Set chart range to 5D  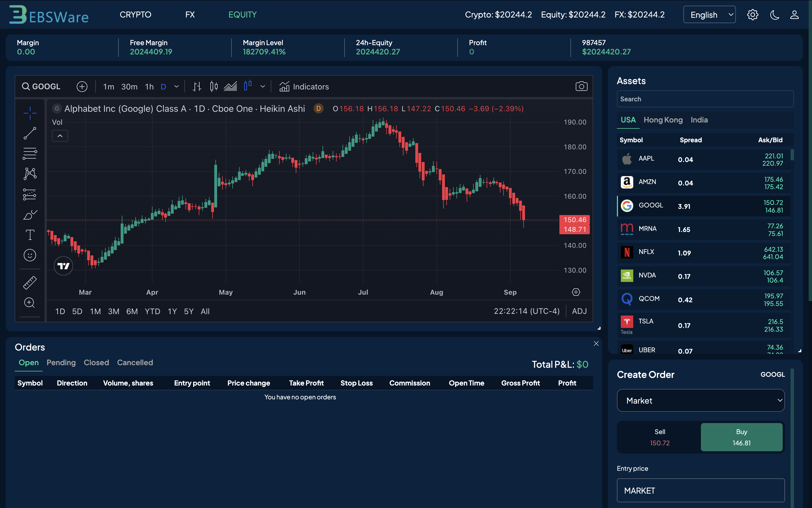(x=77, y=312)
